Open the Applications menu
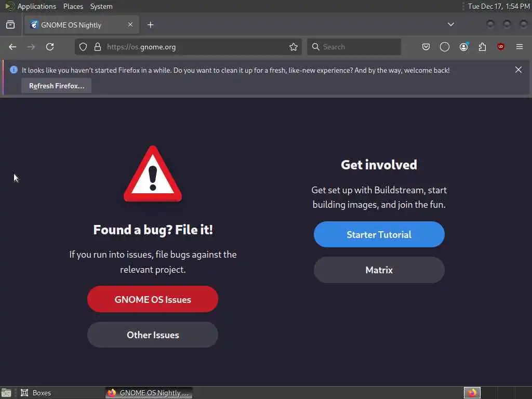The height and width of the screenshot is (399, 532). coord(37,6)
